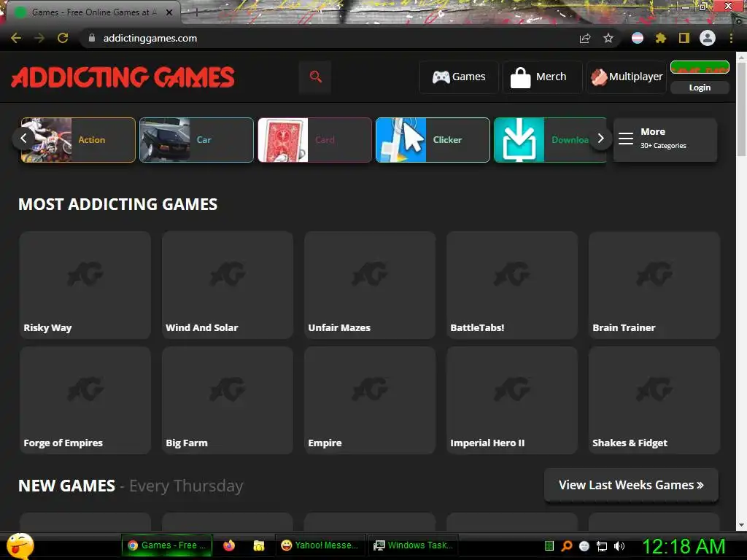Click the address bar URL
This screenshot has height=560, width=747.
[x=150, y=38]
